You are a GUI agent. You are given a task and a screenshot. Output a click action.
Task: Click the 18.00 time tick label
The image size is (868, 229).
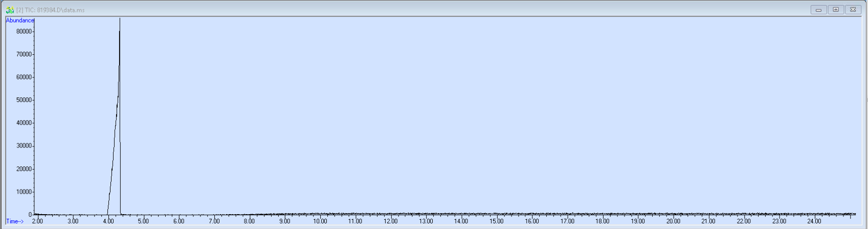click(x=603, y=221)
